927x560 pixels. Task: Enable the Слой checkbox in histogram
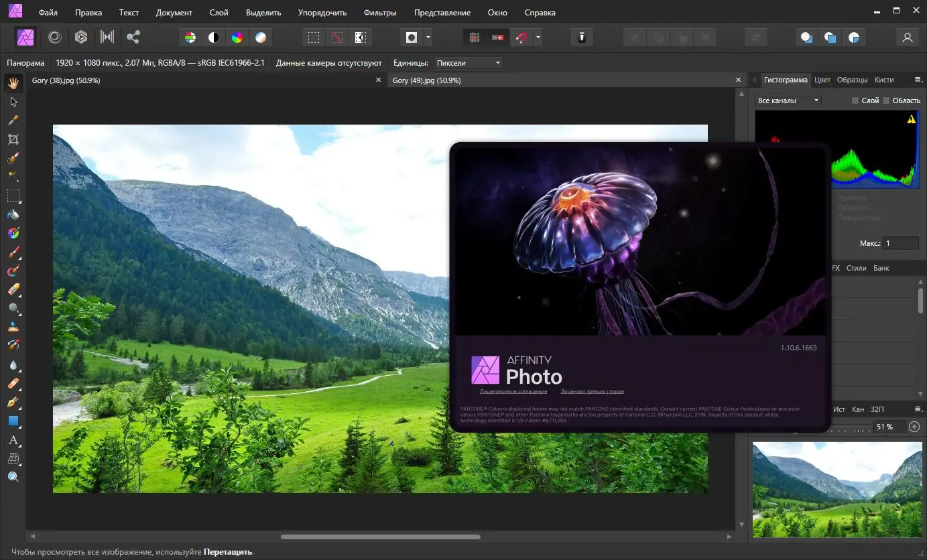(x=855, y=100)
